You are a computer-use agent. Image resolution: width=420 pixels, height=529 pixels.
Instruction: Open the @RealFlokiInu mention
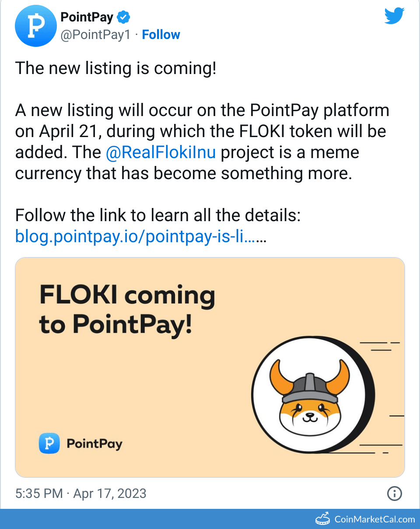(x=161, y=152)
